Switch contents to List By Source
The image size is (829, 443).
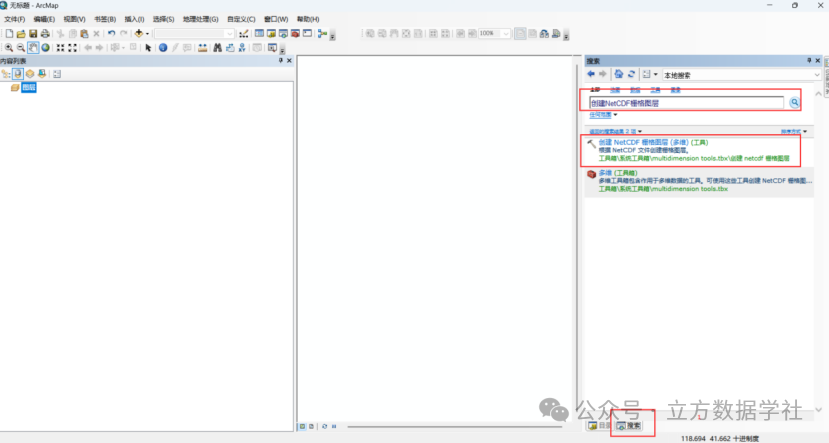click(18, 74)
